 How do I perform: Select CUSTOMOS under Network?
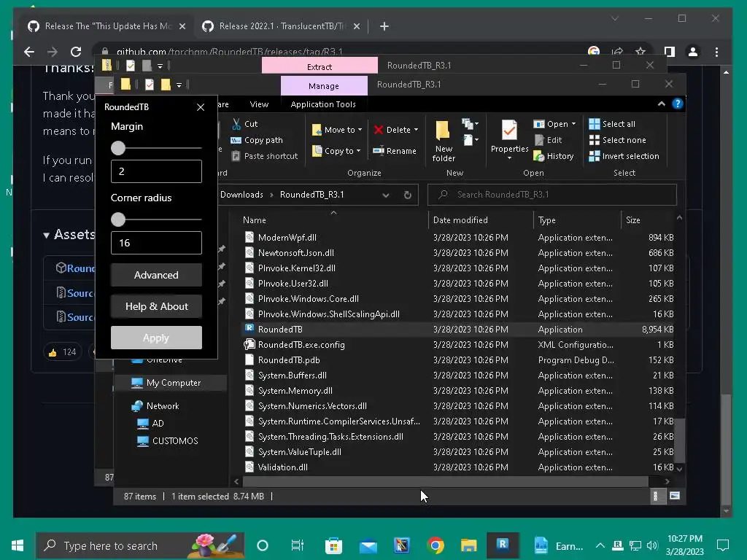175,441
